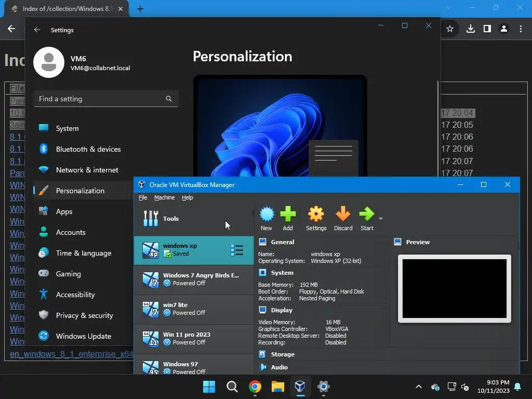Open windows xp machine list menu icon
532x399 pixels.
(237, 250)
